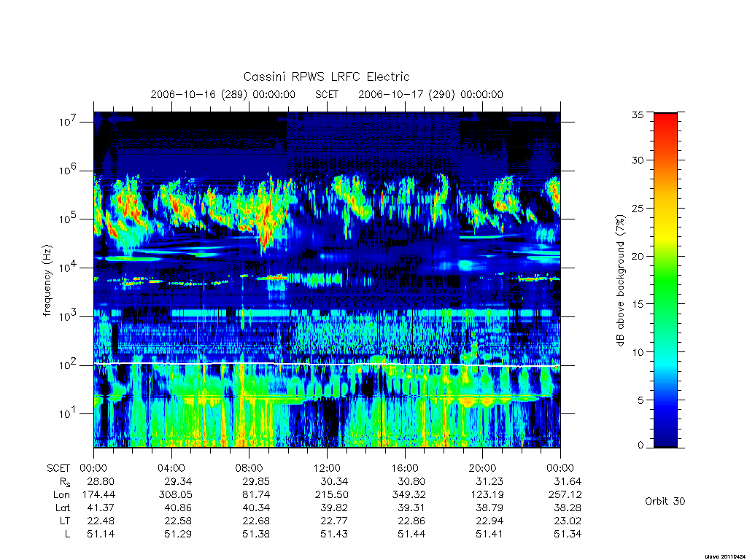The height and width of the screenshot is (560, 747).
Task: Click the LT value '23.02'
Action: 568,521
